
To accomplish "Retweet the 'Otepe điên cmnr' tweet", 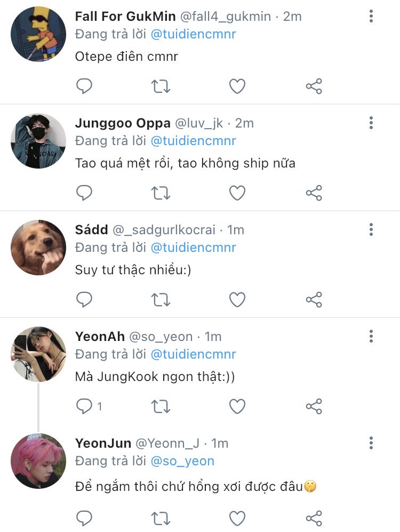I will (161, 86).
